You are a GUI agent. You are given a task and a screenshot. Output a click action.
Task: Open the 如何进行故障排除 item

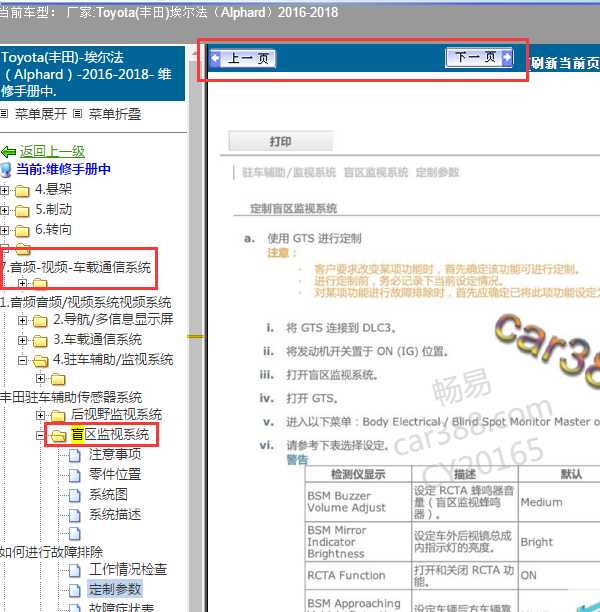pyautogui.click(x=52, y=552)
